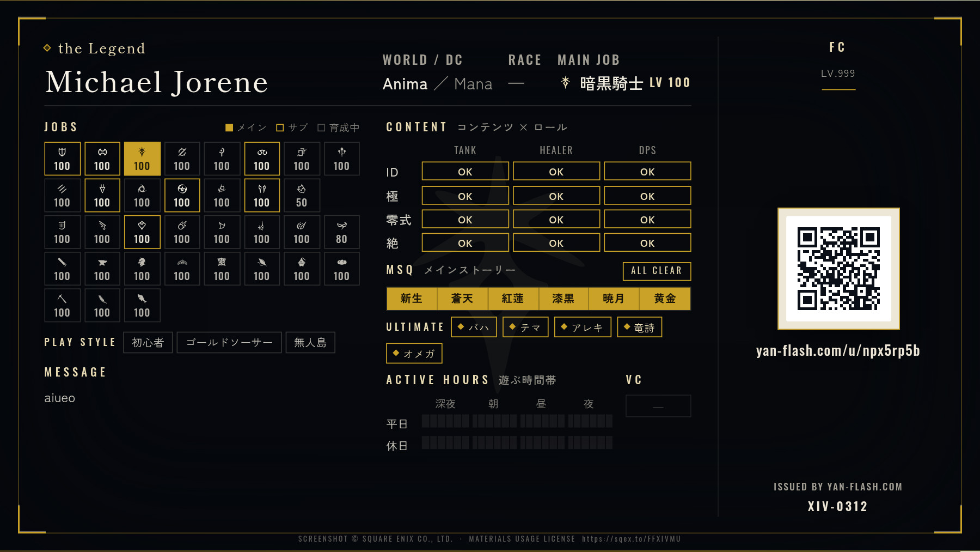Toggle the TANK OK cell for ID

pyautogui.click(x=465, y=171)
